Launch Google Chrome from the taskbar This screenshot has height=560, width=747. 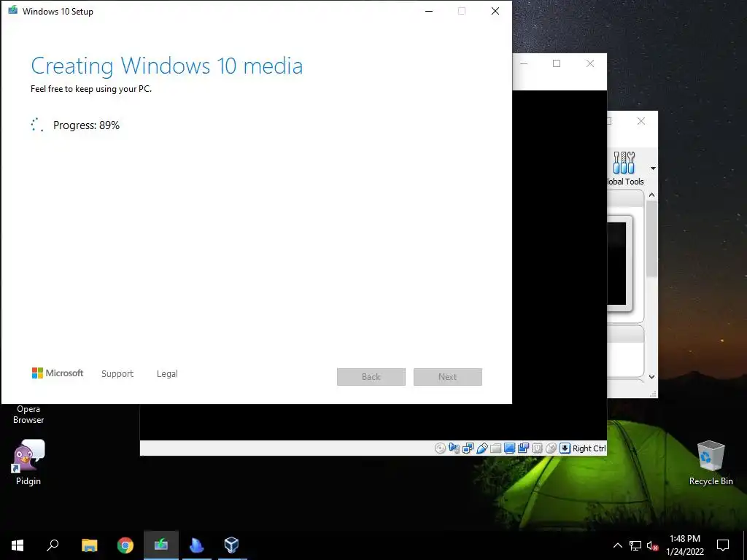(125, 545)
